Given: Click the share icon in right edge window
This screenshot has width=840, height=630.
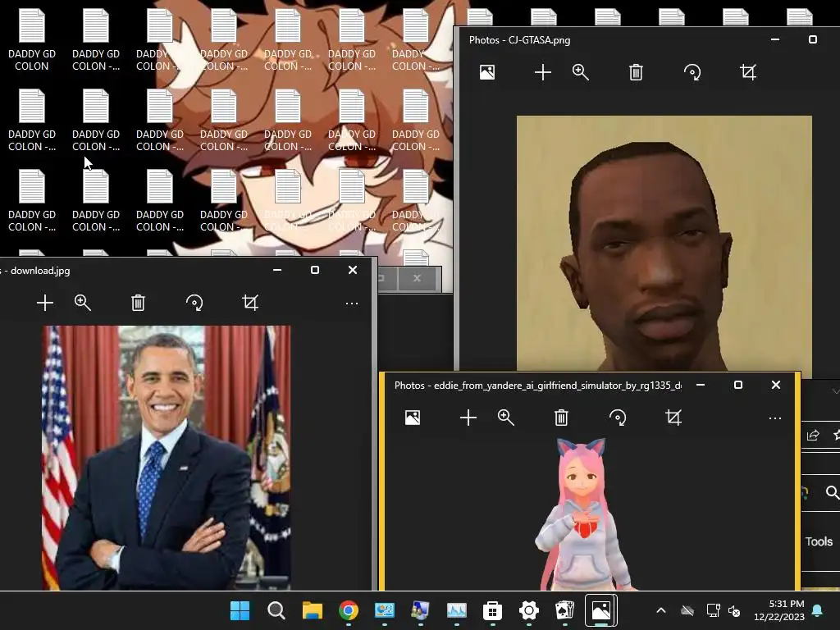Looking at the screenshot, I should tap(813, 435).
